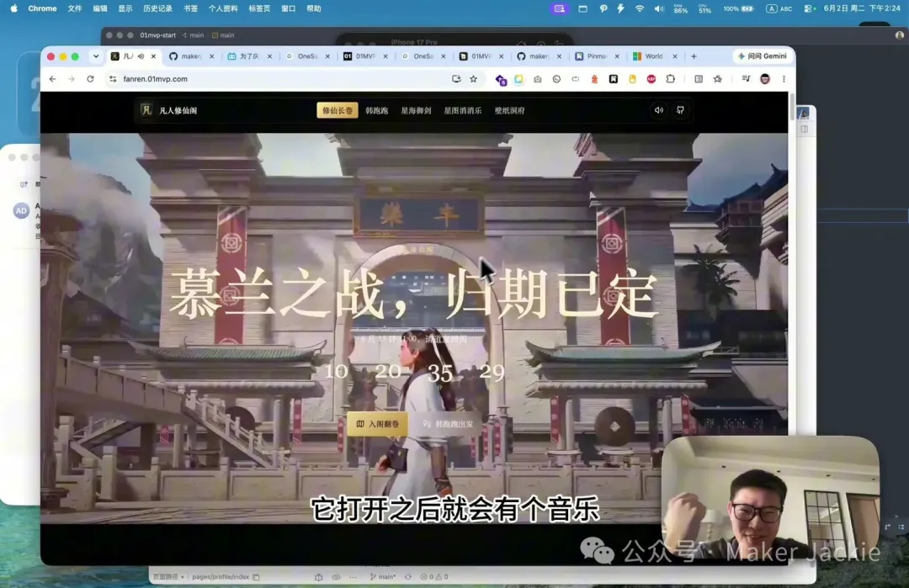Click the 入阁翻卷 button
This screenshot has height=588, width=909.
coord(377,424)
